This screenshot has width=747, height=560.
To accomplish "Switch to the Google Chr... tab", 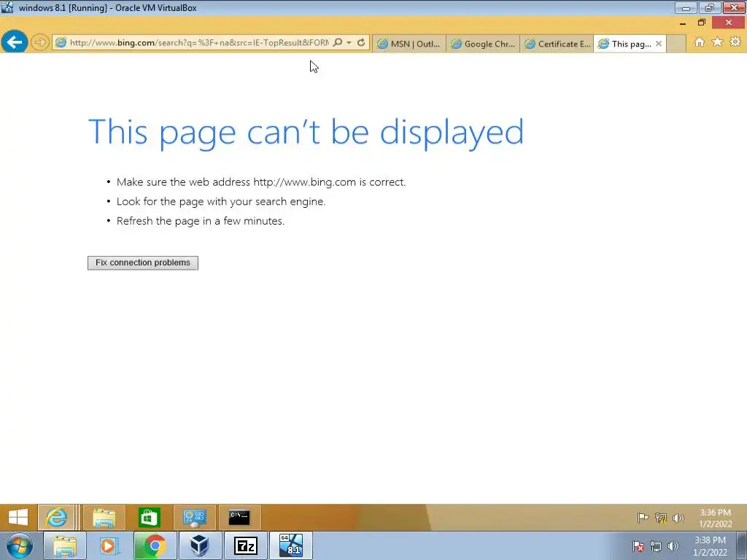I will tap(483, 44).
